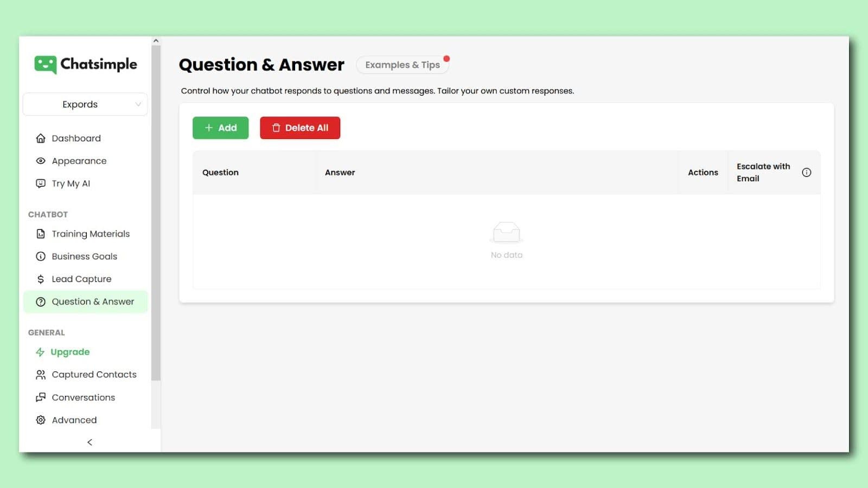Click the Training Materials document icon
The height and width of the screenshot is (488, 868).
click(x=41, y=234)
